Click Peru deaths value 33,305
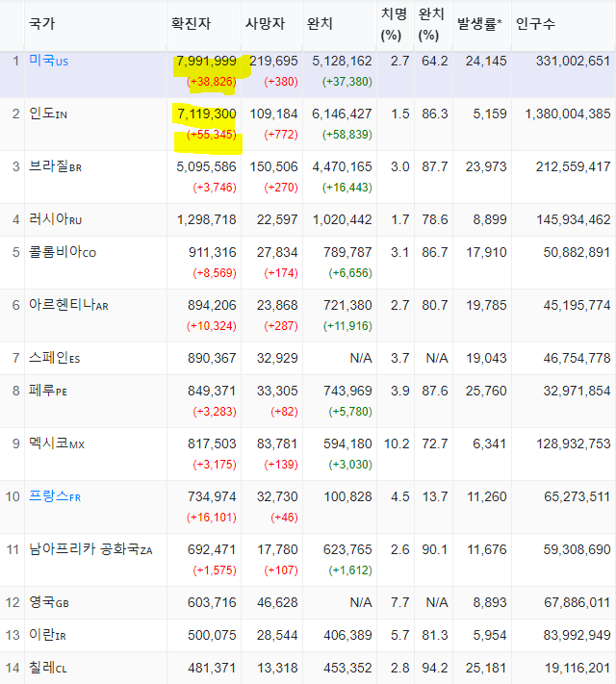 [277, 391]
